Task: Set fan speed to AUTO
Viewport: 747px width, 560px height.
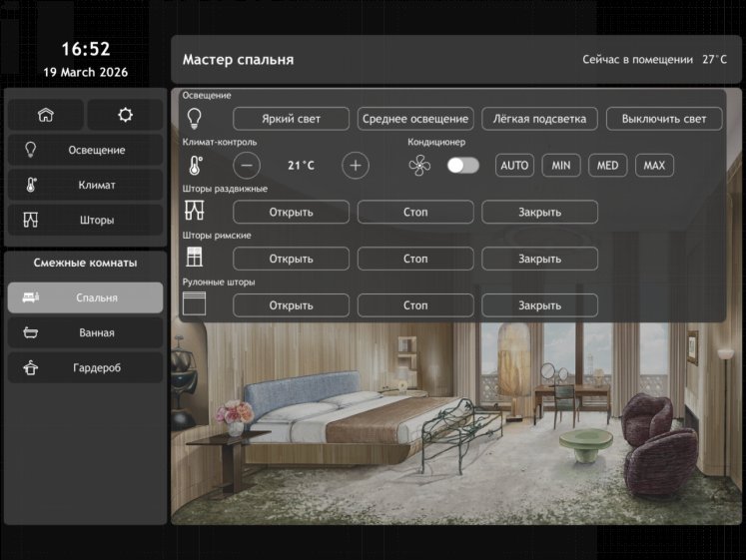Action: [514, 166]
